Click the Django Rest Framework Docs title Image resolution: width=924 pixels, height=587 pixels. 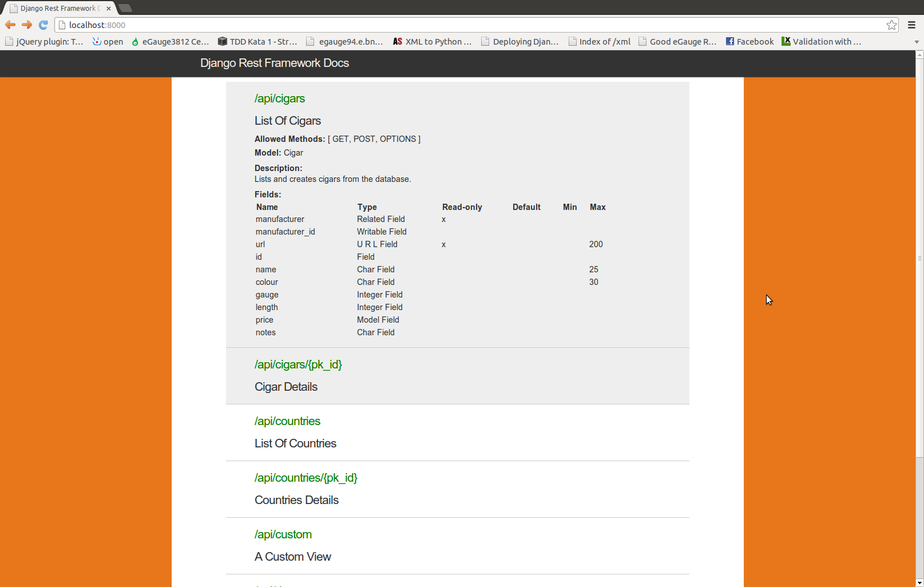(275, 63)
